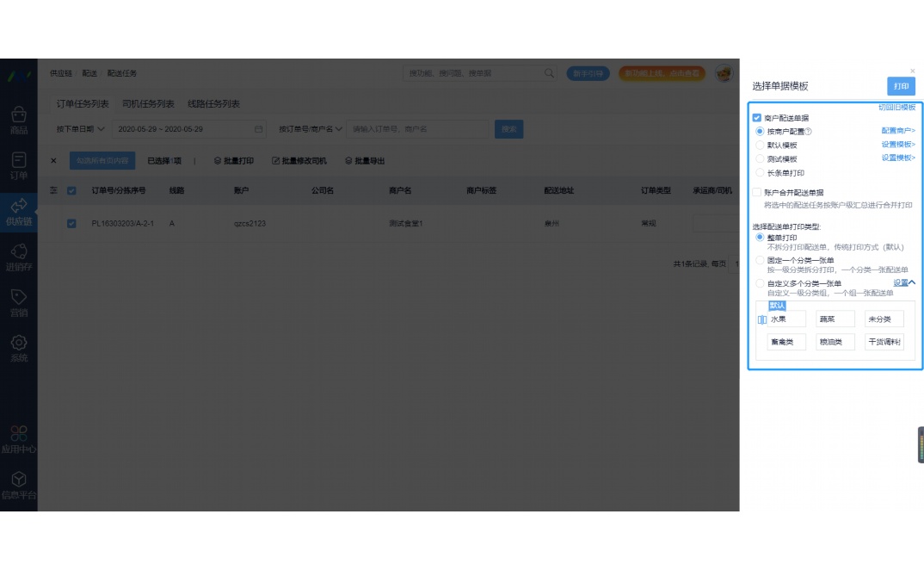Enable 账户合并配送单据 checkbox

756,193
